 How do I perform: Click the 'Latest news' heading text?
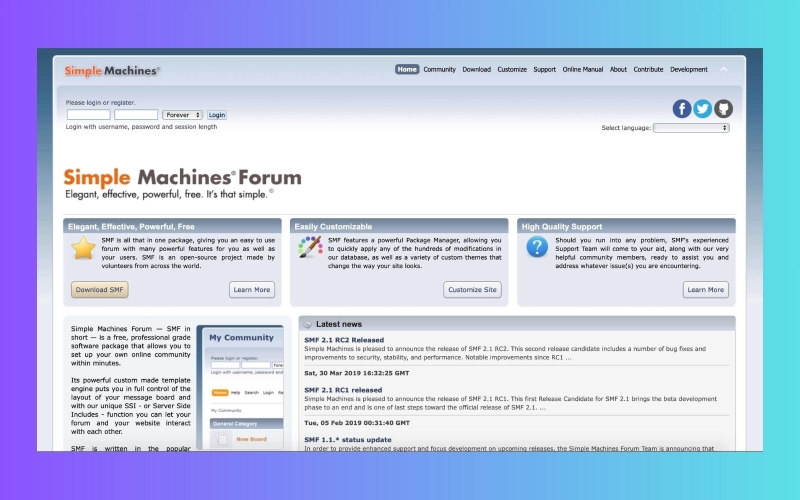339,324
